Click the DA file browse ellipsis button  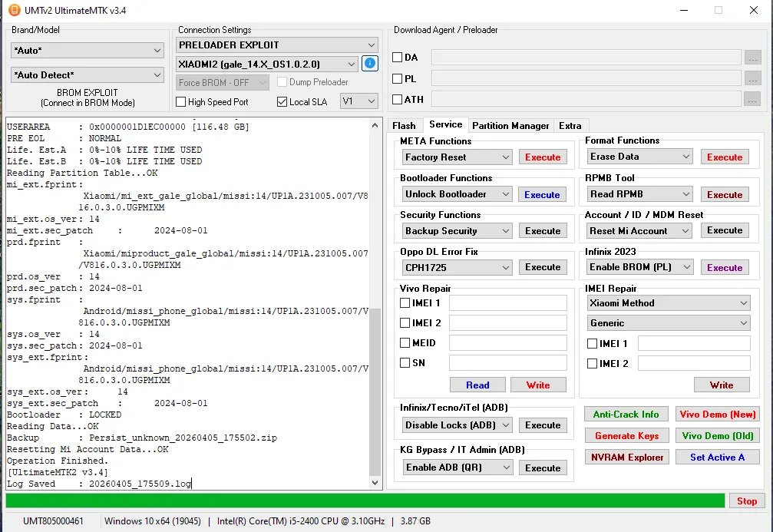(x=752, y=58)
